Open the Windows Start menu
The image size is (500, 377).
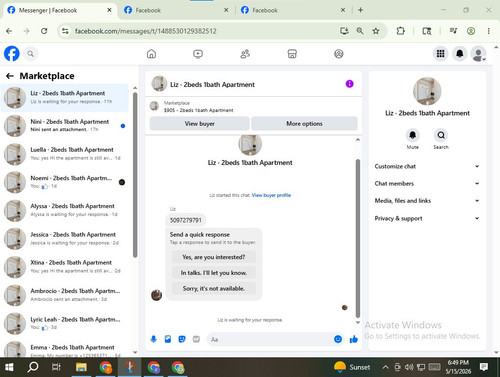click(x=9, y=367)
